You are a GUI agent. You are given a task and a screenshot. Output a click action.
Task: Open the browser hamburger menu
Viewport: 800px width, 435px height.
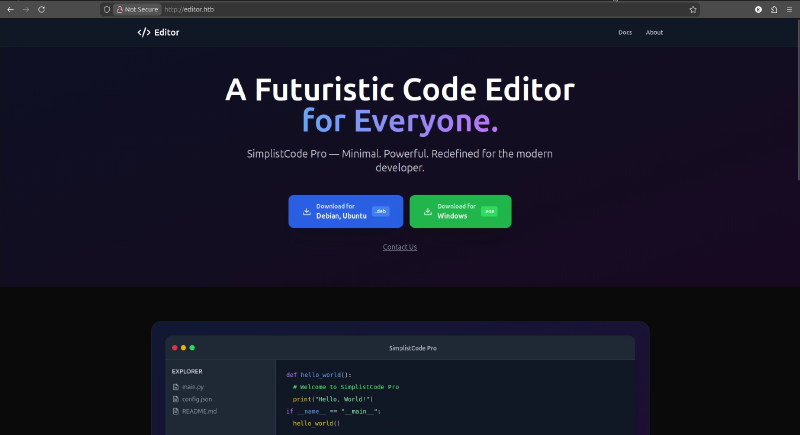[x=789, y=9]
